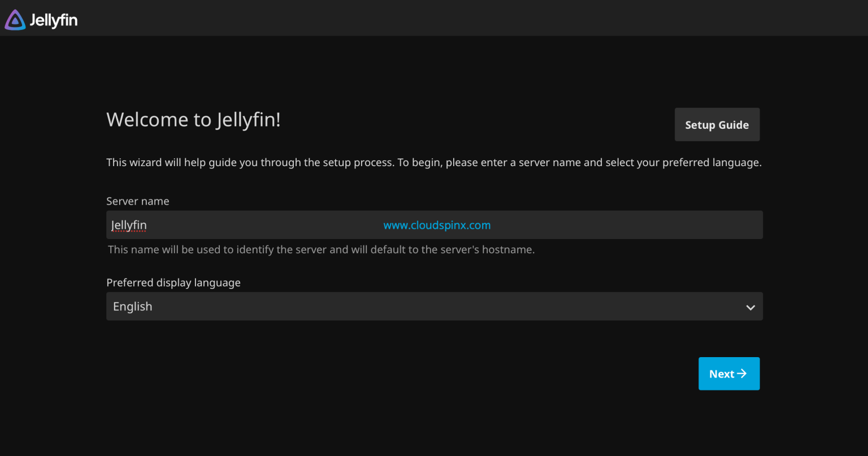Open the Preferred display language dropdown
This screenshot has width=868, height=456.
click(433, 306)
